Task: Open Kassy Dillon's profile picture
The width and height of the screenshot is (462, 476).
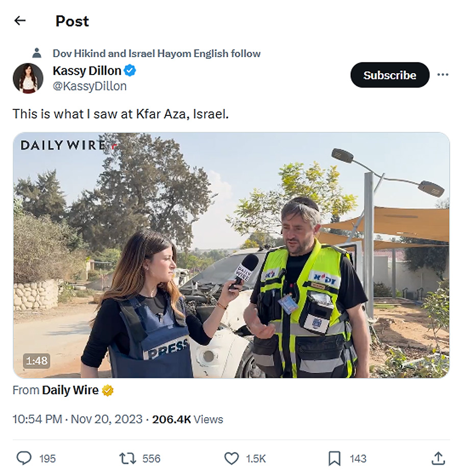Action: 28,78
